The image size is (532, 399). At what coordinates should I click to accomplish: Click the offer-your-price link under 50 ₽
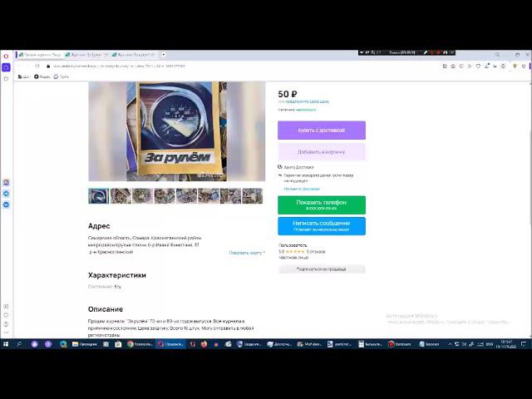tap(307, 101)
